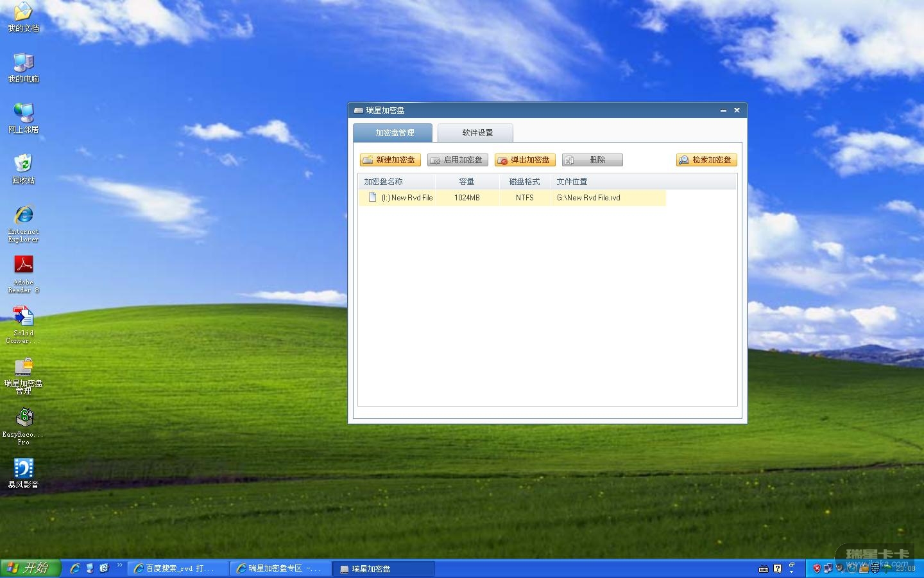924x578 pixels.
Task: Close the 瑞星加密盘 window
Action: (737, 110)
